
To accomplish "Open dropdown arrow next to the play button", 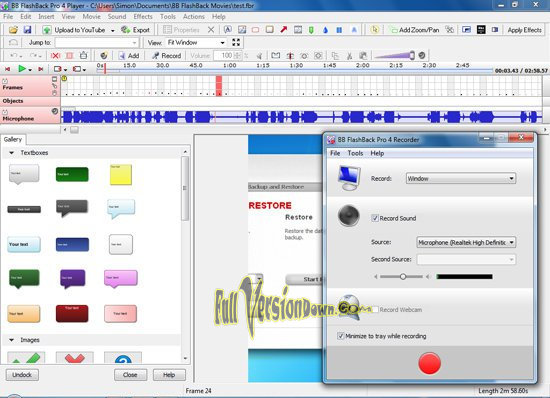I will pyautogui.click(x=30, y=70).
